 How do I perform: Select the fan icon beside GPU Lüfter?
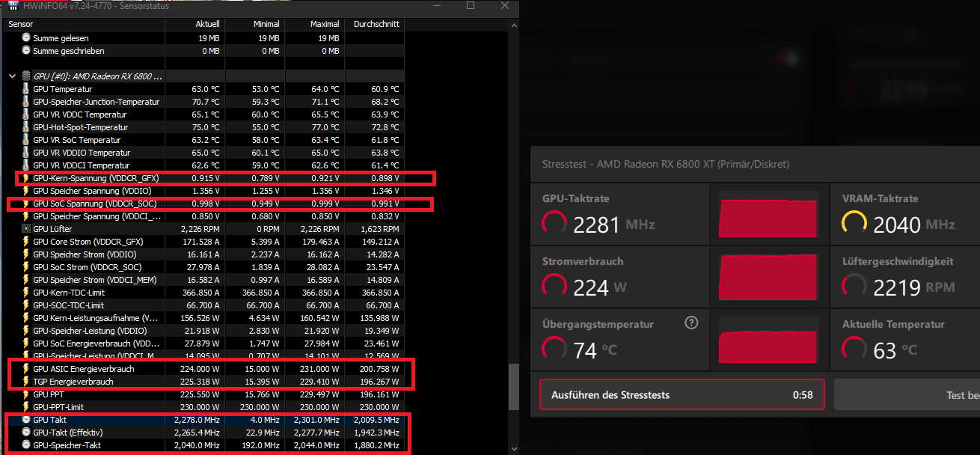pos(27,229)
